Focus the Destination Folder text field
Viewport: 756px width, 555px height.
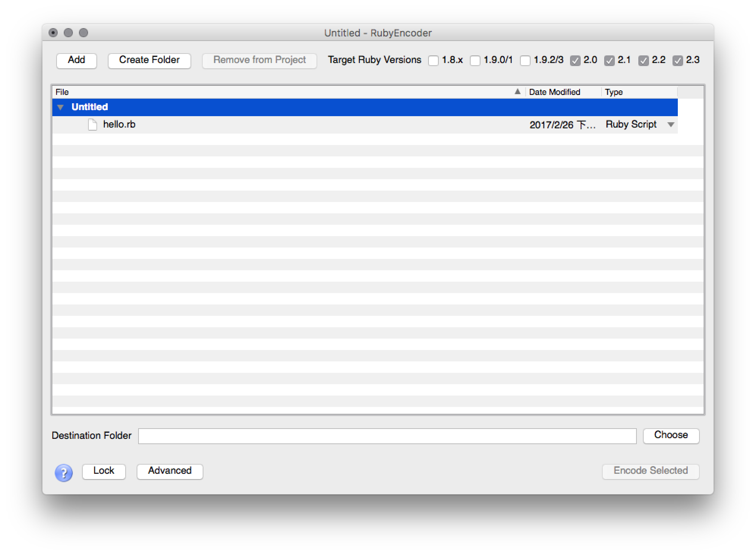coord(387,436)
